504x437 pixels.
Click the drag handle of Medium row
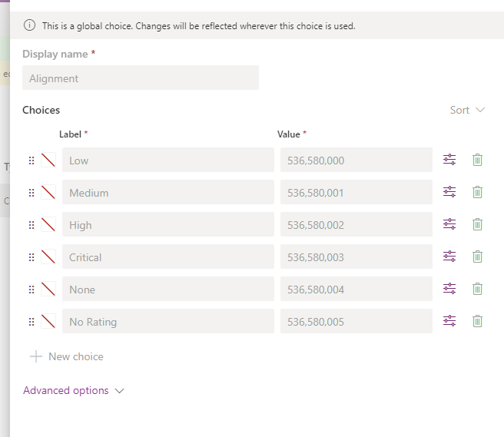31,193
